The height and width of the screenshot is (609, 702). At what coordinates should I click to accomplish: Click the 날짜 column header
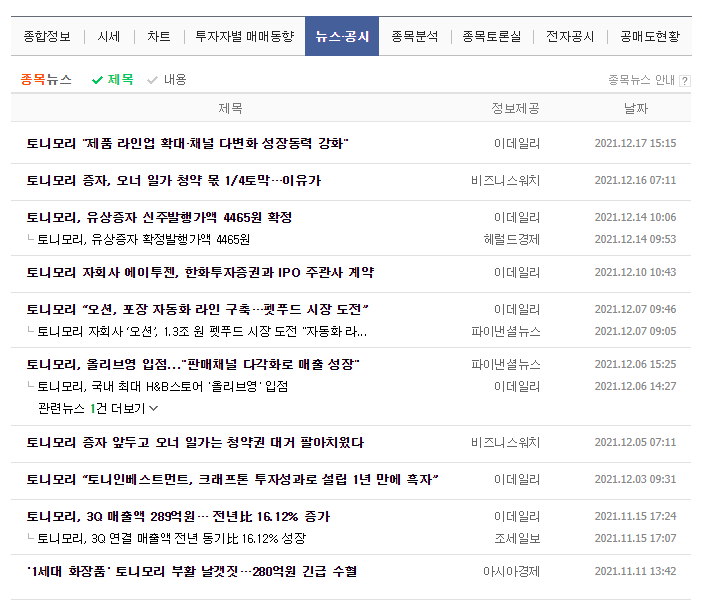[x=636, y=108]
